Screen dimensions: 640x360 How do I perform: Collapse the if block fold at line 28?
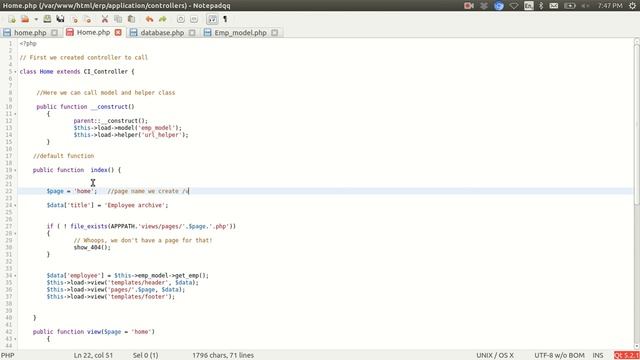[16, 233]
